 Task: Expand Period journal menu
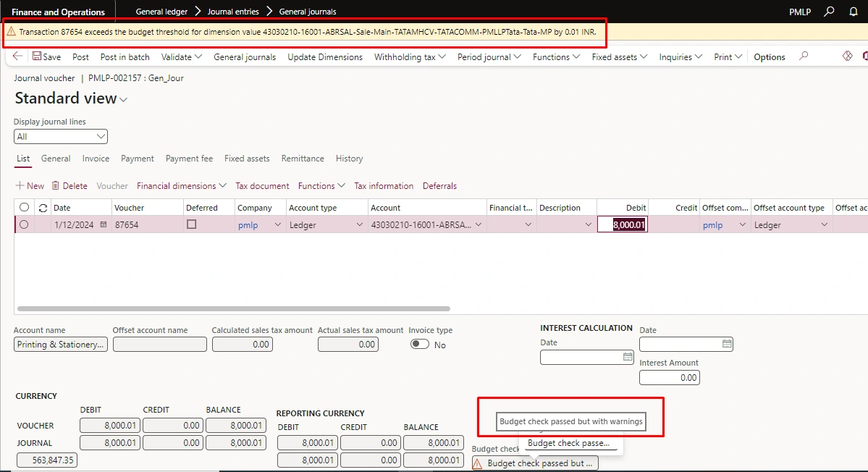pos(489,56)
